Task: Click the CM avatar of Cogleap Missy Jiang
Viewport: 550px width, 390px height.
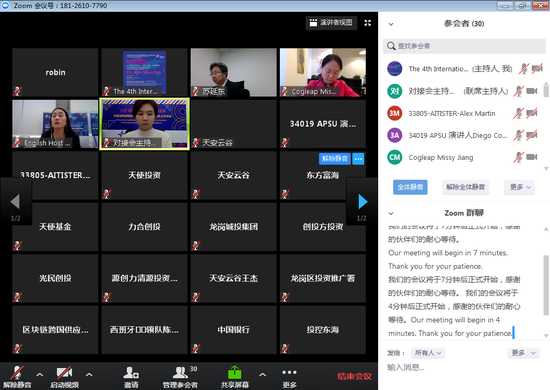Action: (x=394, y=157)
